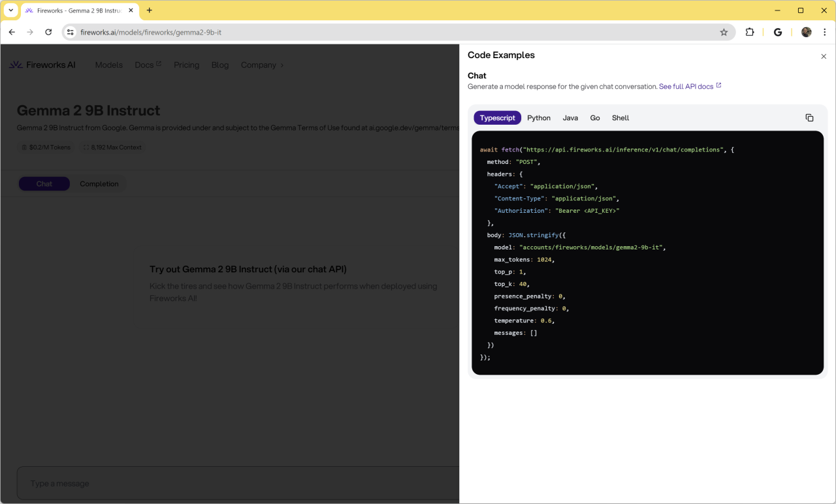
Task: Bookmark this page with the star icon
Action: 724,32
